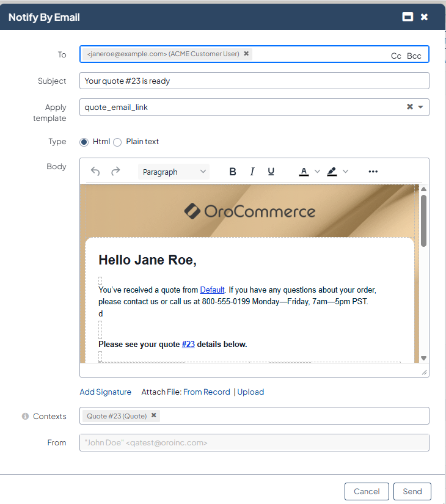Click the Send button
Screen dimensions: 446x504
[412, 491]
